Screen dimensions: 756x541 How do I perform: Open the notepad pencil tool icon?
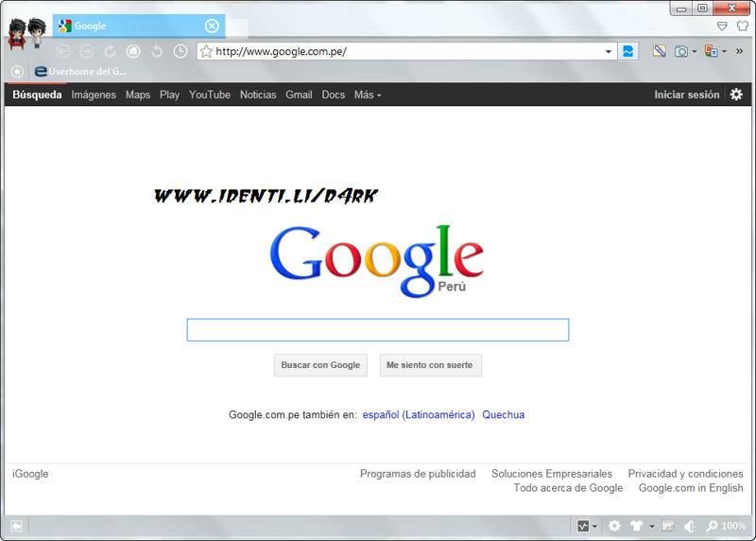click(x=659, y=51)
